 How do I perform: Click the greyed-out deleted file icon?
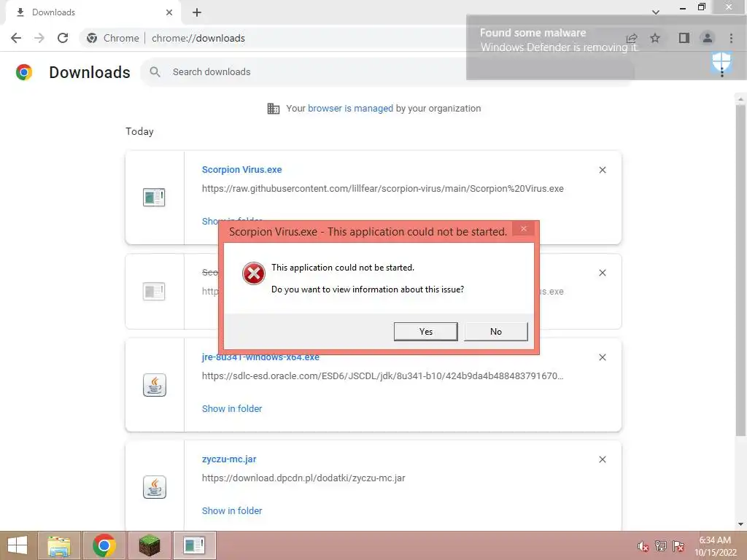pos(154,292)
